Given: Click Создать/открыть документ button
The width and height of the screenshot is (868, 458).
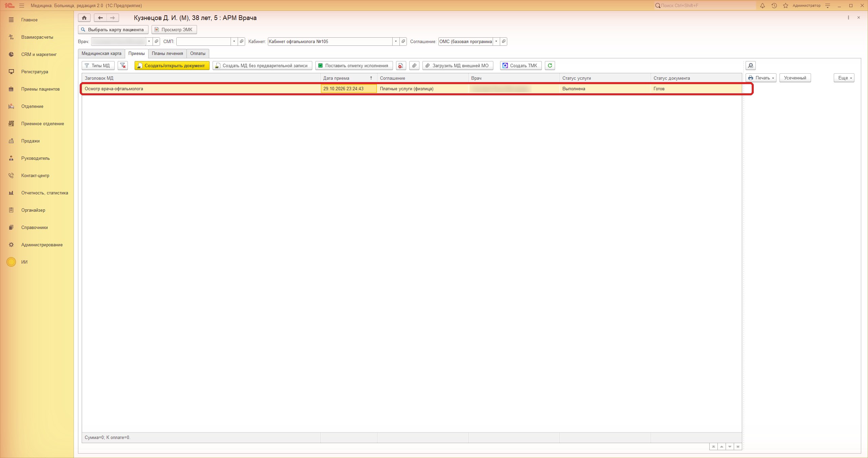Looking at the screenshot, I should point(172,65).
